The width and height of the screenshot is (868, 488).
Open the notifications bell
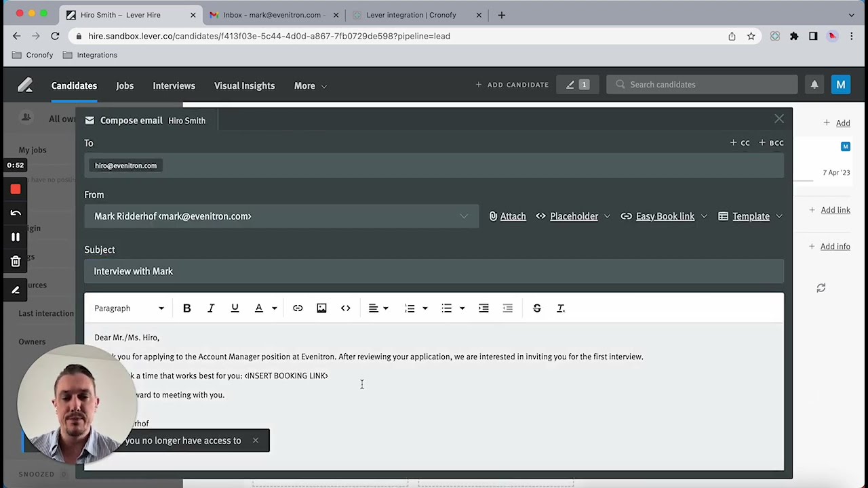pyautogui.click(x=814, y=85)
